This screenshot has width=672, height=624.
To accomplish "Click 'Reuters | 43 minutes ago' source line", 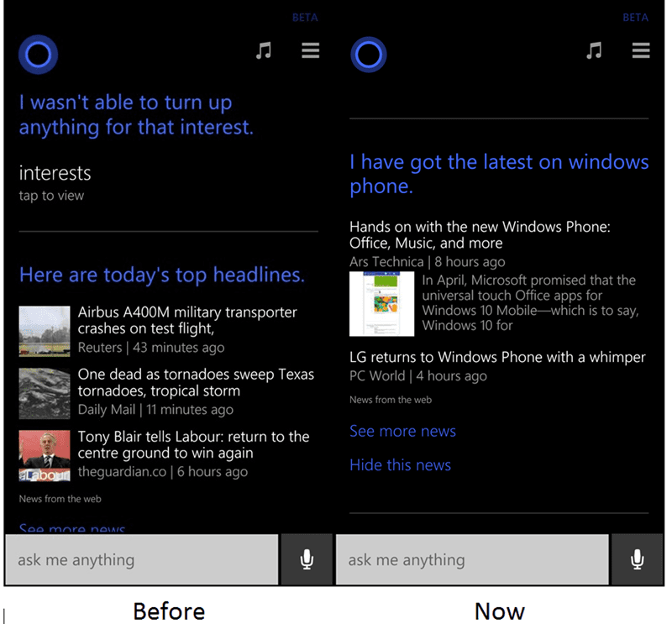I will point(151,348).
